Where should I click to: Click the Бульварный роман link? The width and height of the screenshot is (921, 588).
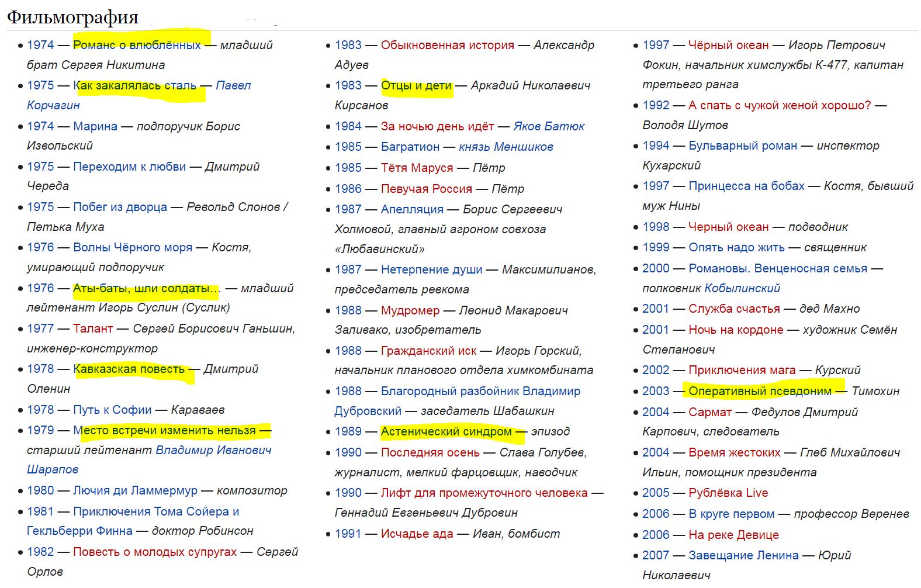[x=743, y=146]
